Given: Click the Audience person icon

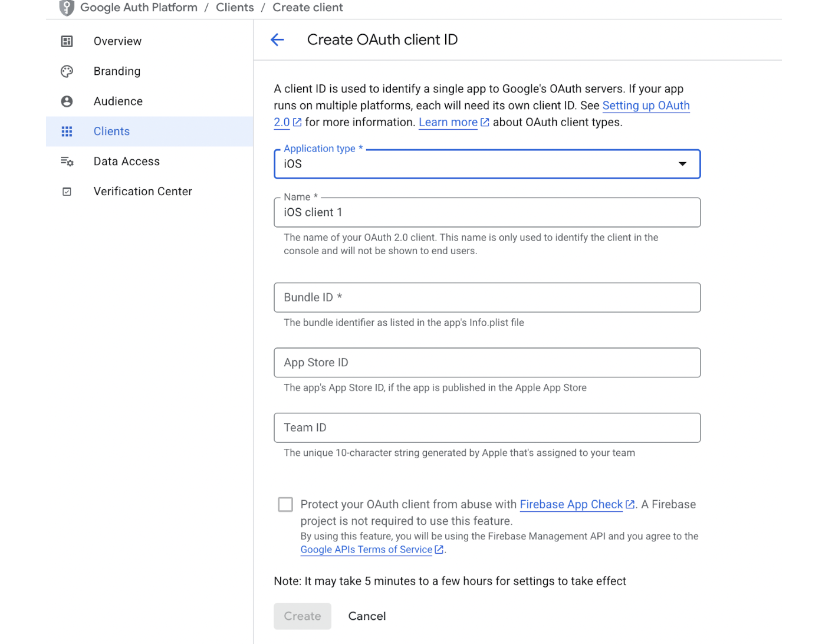Looking at the screenshot, I should click(x=67, y=101).
